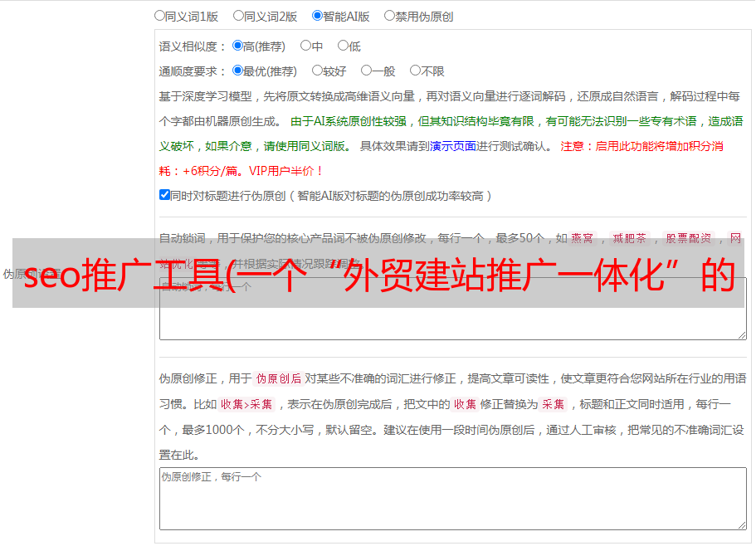Select the 同义词2版 radio option
Viewport: 756px width, 546px height.
(x=238, y=16)
